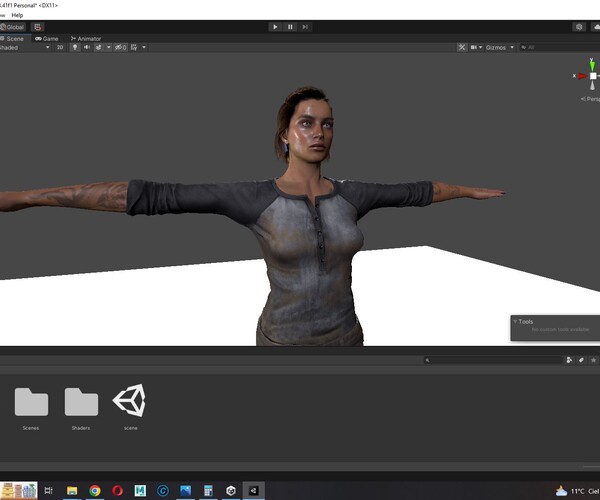Expand the camera settings dropdown arrow
The image size is (600, 500).
tap(481, 47)
